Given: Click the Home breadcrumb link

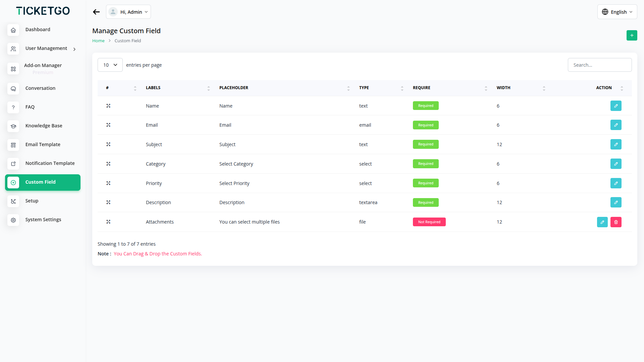Looking at the screenshot, I should (98, 41).
